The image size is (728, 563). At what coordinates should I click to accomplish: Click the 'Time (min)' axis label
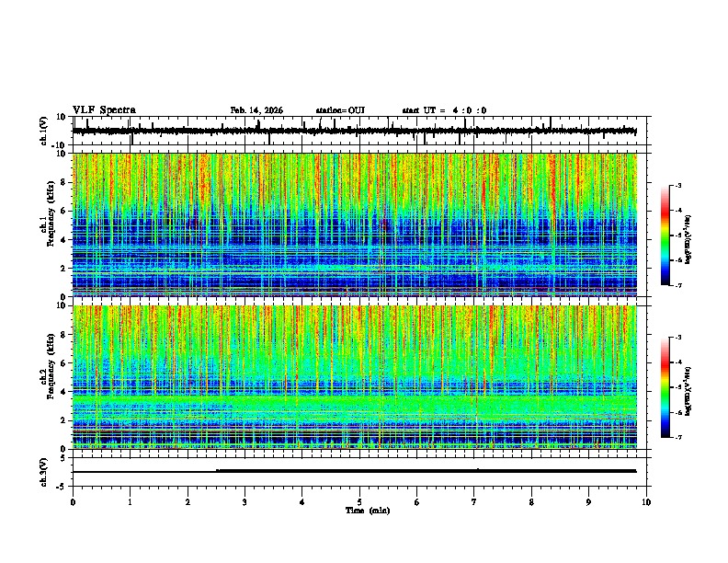368,511
